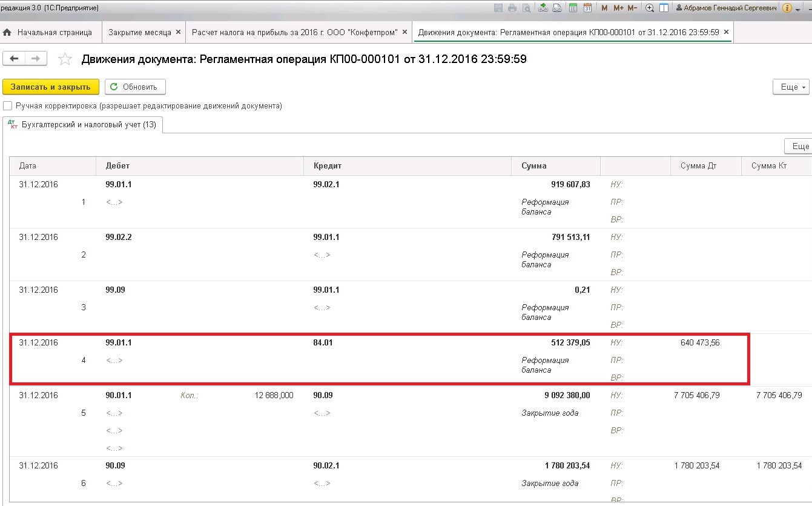Click the Сумма column header
The image size is (812, 506).
[x=533, y=165]
